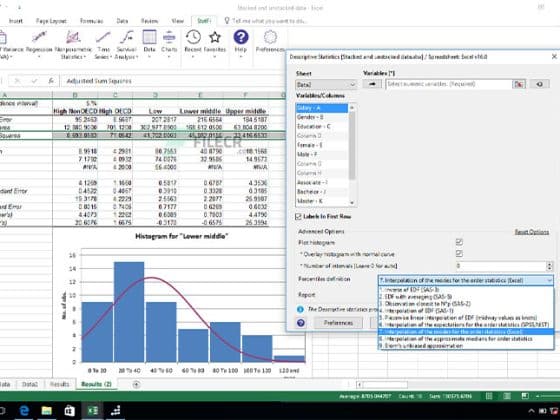Select Male - F in the variables list

click(x=322, y=154)
